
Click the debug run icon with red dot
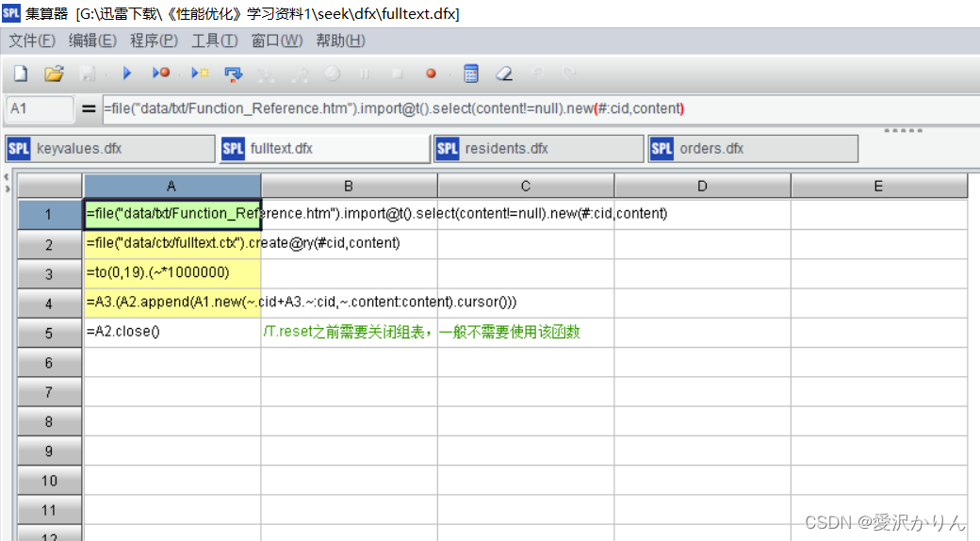pyautogui.click(x=160, y=74)
